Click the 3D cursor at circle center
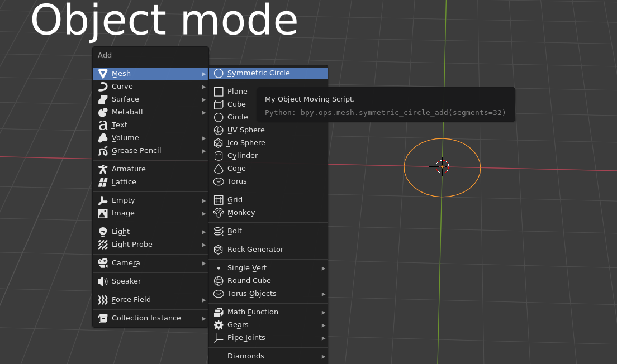The image size is (617, 364). (442, 167)
